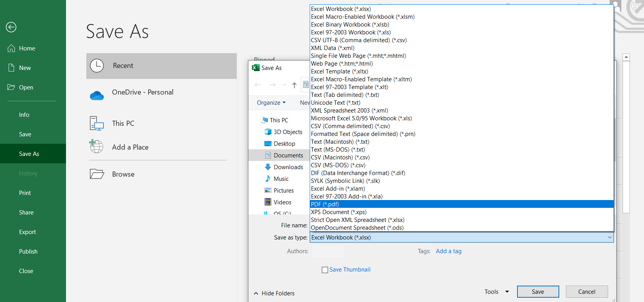The height and width of the screenshot is (302, 644).
Task: Select Excel Macro-Enabled Workbook (*.xlsm)
Action: (x=462, y=16)
